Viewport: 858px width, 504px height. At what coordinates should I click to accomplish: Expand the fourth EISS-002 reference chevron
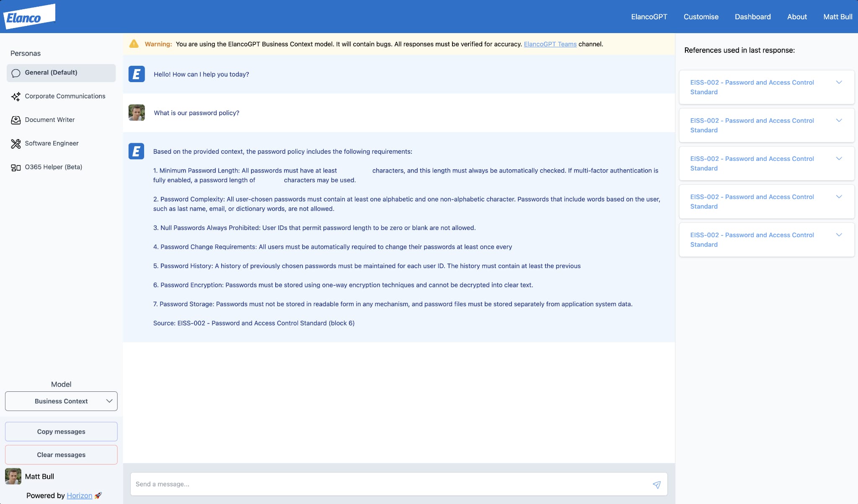(x=839, y=197)
